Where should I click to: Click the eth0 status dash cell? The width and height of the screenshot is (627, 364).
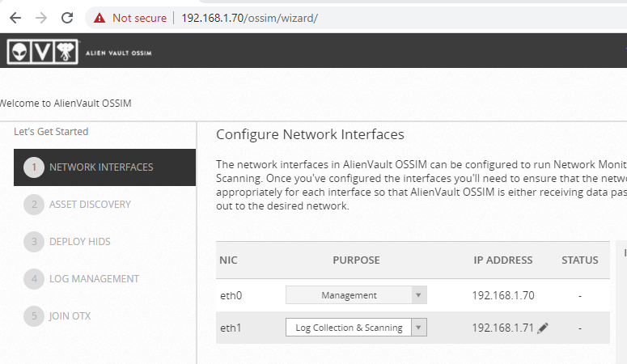tap(580, 296)
